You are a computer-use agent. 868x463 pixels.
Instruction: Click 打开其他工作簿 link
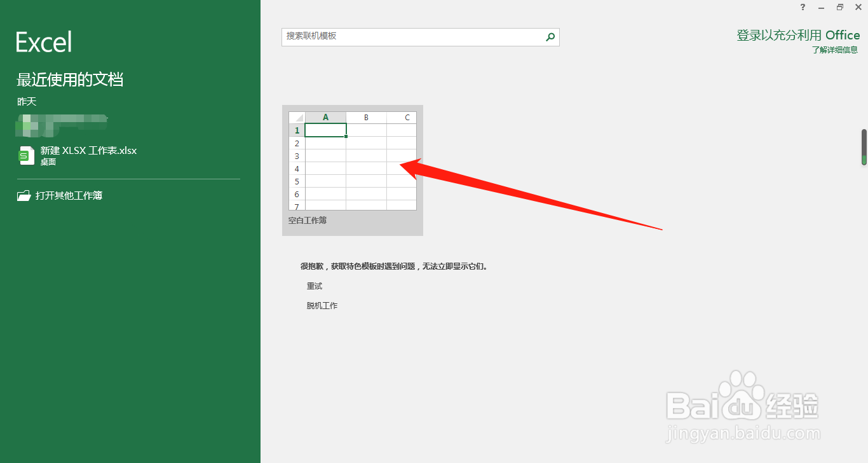click(x=69, y=196)
